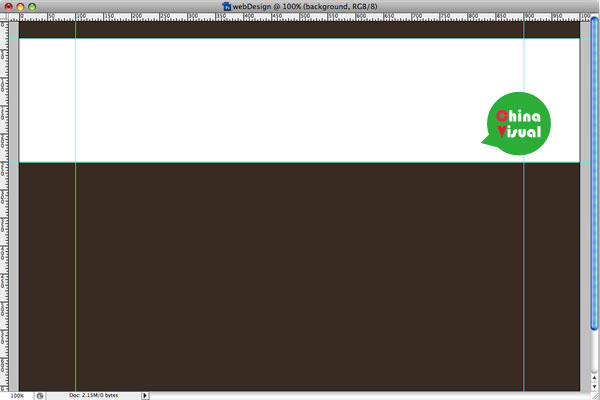Click the 100% zoom percentage field
The image size is (600, 400).
17,395
